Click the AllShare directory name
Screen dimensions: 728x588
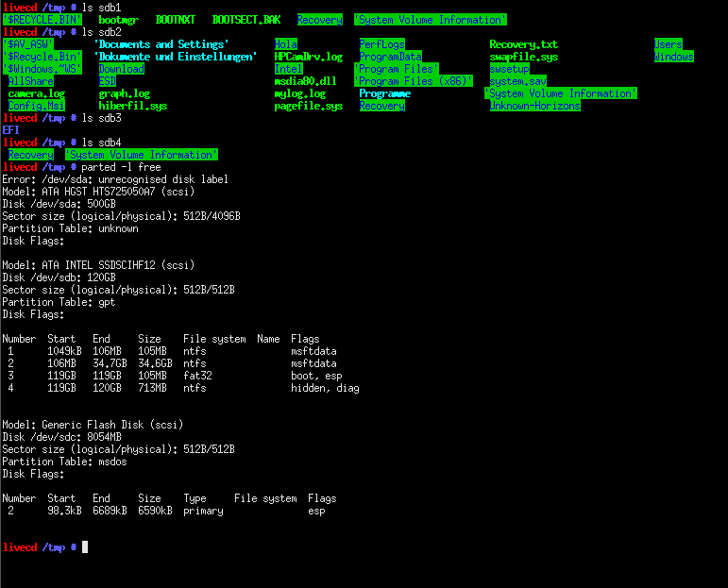tap(31, 81)
